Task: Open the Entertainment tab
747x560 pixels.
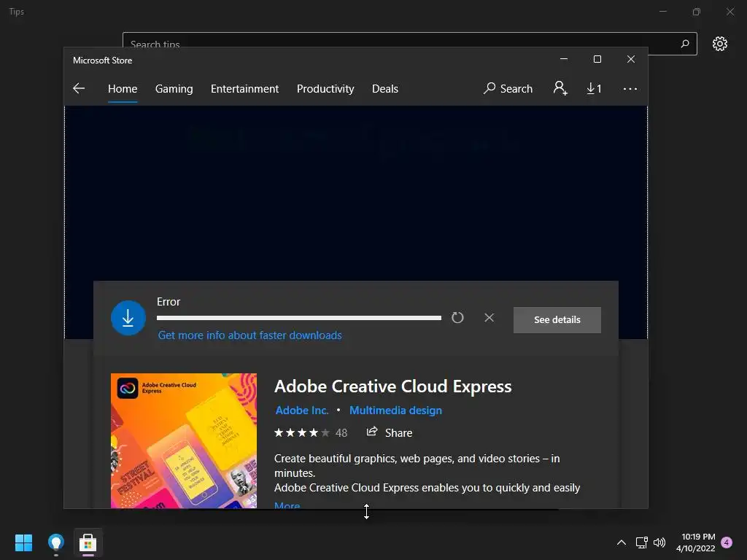Action: tap(244, 88)
